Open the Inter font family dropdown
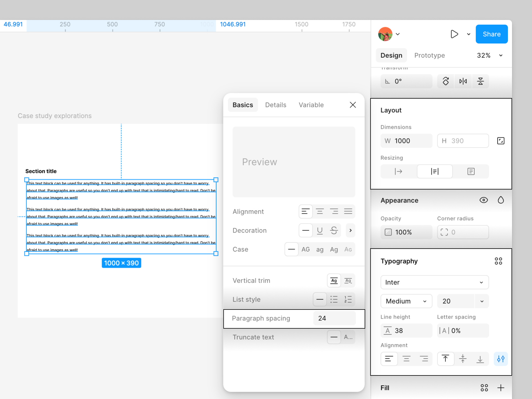Screen dimensions: 532x399 [434, 282]
